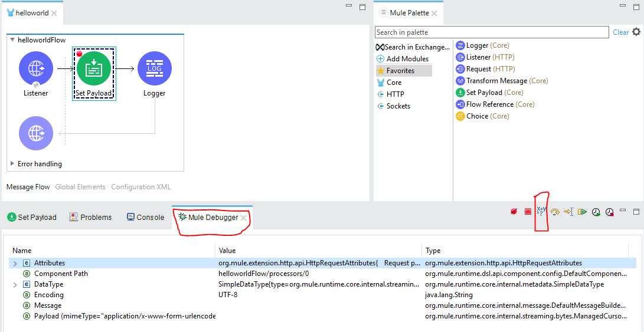The height and width of the screenshot is (332, 644).
Task: Expand the DataType tree row
Action: 15,284
